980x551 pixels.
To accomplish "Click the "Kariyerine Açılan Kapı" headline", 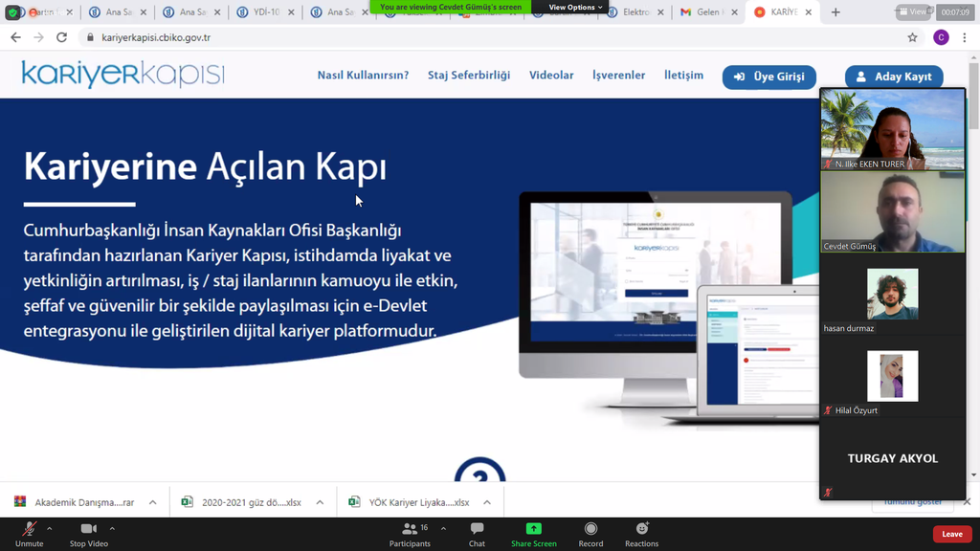I will pos(205,166).
